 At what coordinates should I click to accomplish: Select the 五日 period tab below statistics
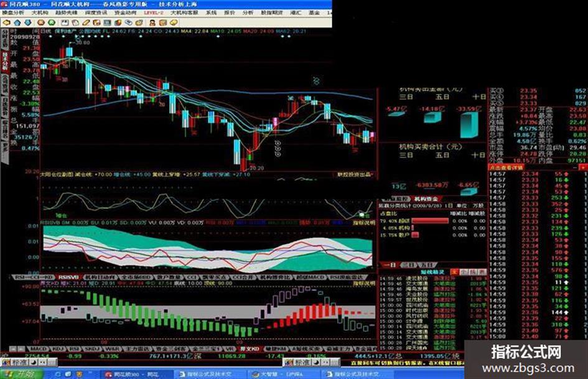[x=427, y=265]
